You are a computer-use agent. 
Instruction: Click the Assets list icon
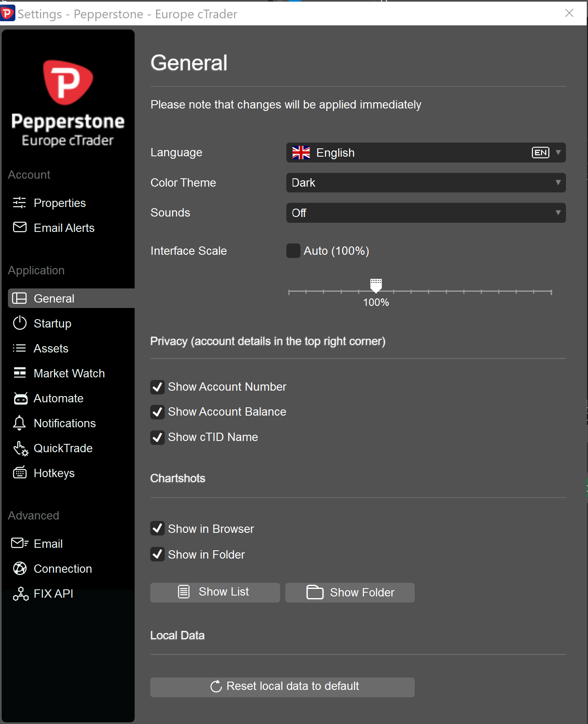20,348
